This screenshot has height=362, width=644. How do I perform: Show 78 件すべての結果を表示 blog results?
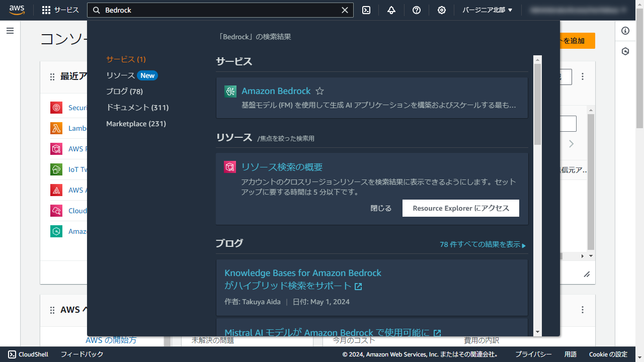coord(482,244)
